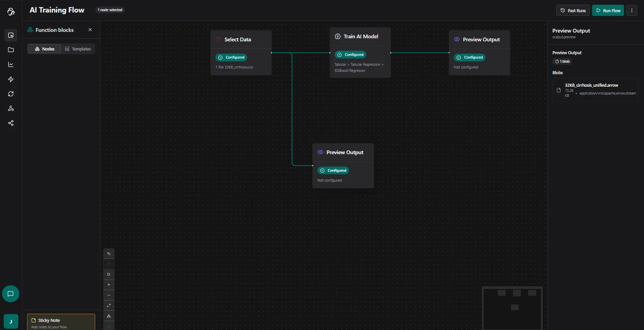Close the Function blocks panel
The width and height of the screenshot is (644, 330).
[90, 30]
